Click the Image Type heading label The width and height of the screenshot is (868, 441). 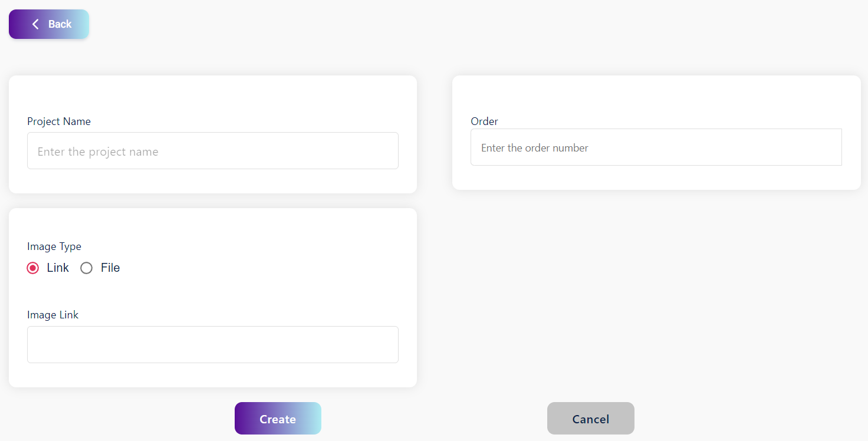(x=54, y=246)
